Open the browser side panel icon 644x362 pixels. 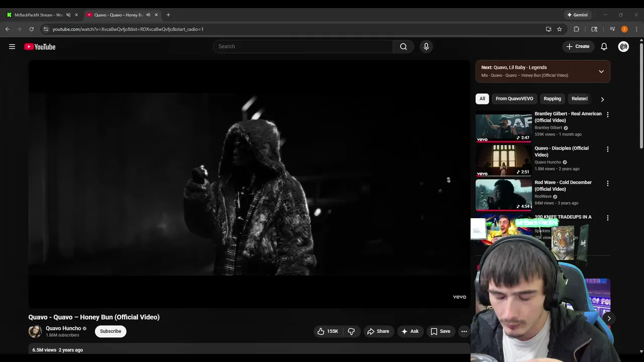pyautogui.click(x=594, y=29)
